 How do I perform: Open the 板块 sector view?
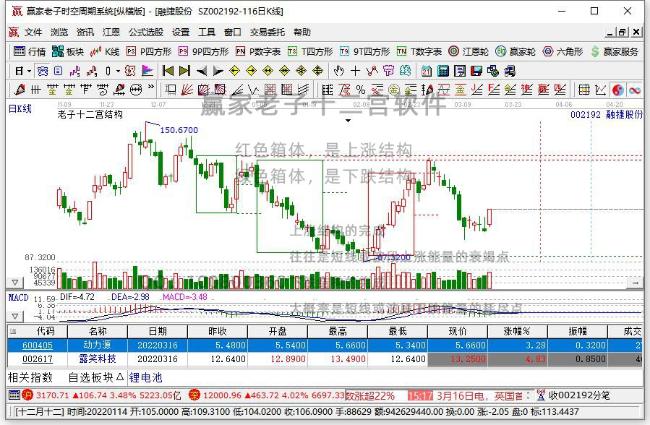pyautogui.click(x=68, y=51)
